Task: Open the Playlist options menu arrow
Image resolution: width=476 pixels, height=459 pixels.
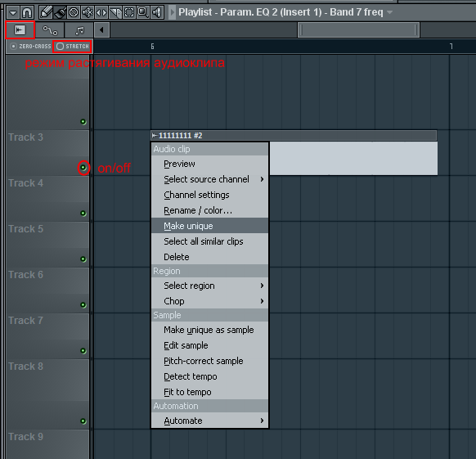Action: pyautogui.click(x=13, y=13)
